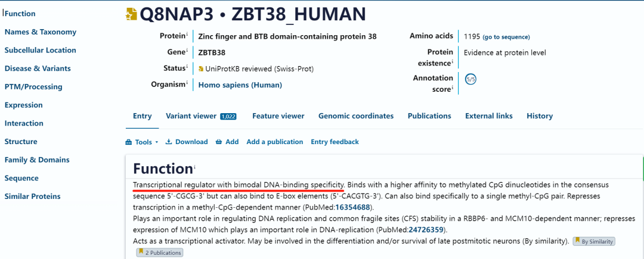Expand the By Similarity evidence tag
644x259 pixels.
click(x=593, y=241)
